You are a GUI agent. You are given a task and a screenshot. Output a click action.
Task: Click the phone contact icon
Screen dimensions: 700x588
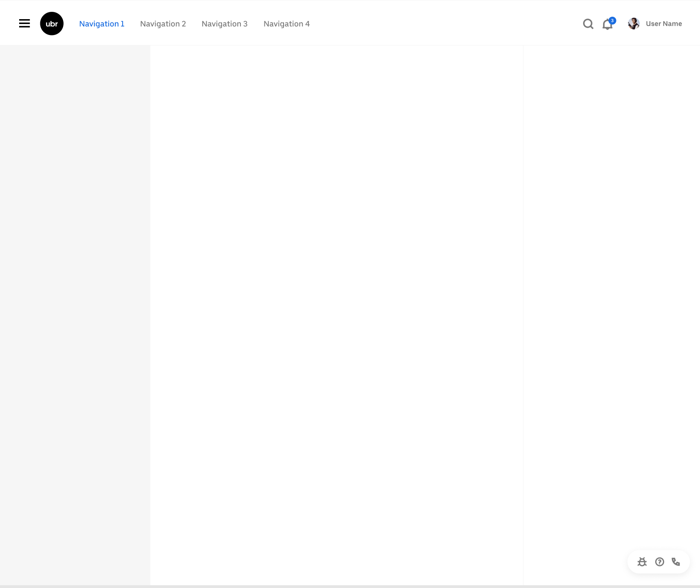click(676, 562)
